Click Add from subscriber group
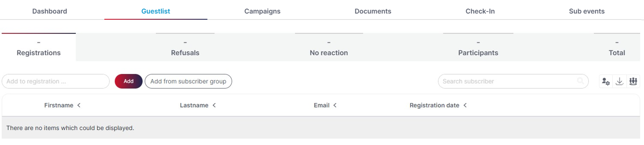Screen dimensions: 644x145 tap(188, 81)
